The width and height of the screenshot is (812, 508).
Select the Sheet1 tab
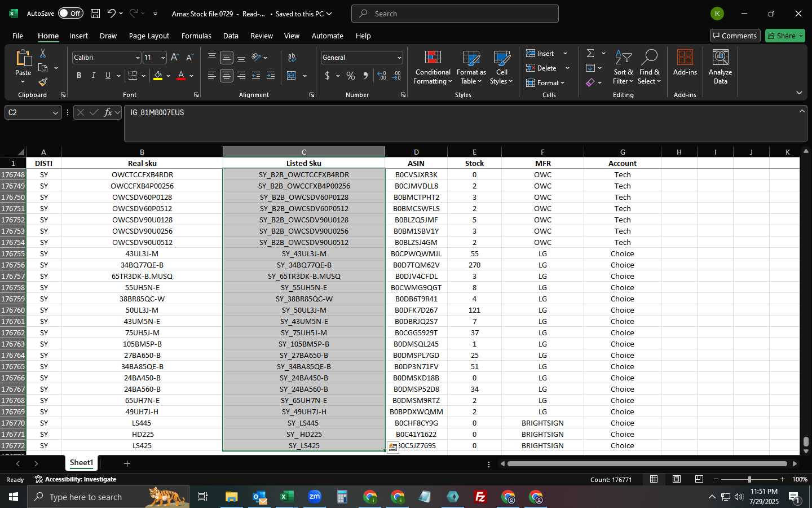coord(81,463)
